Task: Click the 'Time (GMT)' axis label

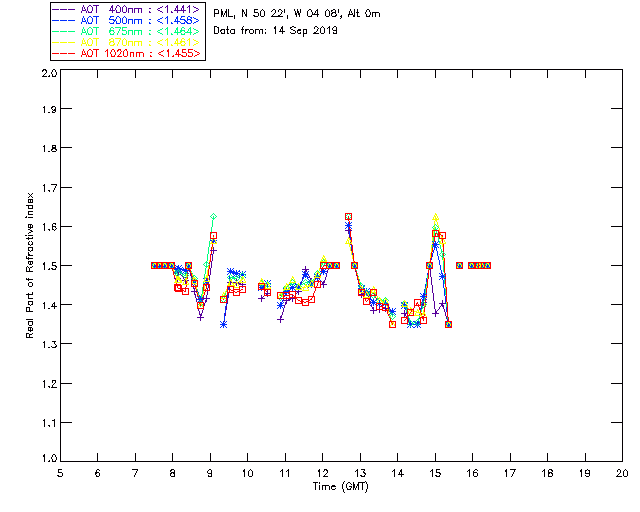Action: (340, 487)
